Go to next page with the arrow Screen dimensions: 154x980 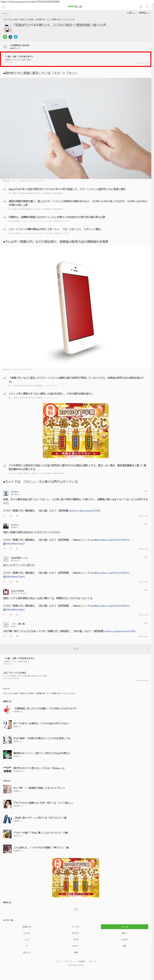[147, 649]
